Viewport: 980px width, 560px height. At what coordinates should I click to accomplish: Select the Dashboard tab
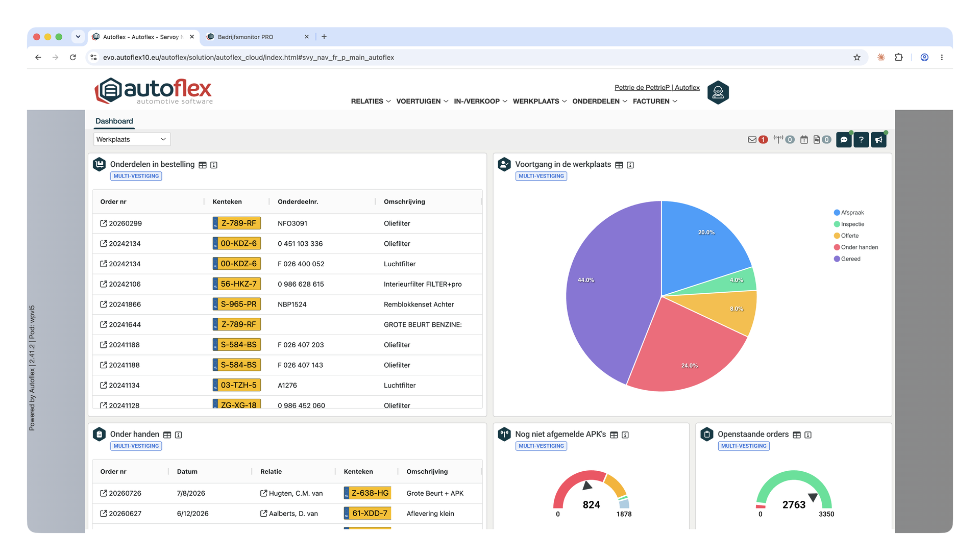pos(114,121)
